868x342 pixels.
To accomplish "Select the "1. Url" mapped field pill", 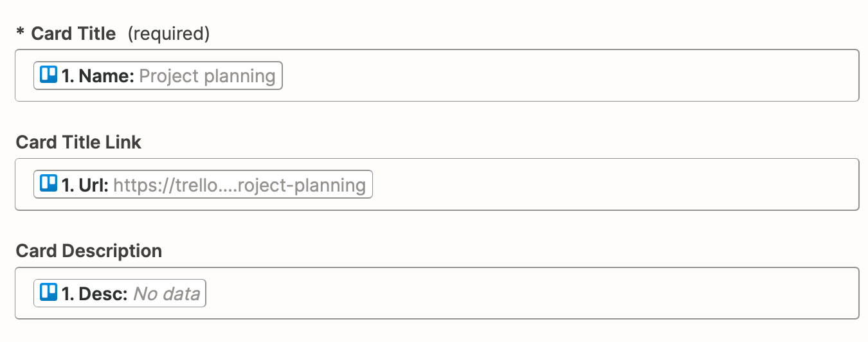I will tap(203, 184).
